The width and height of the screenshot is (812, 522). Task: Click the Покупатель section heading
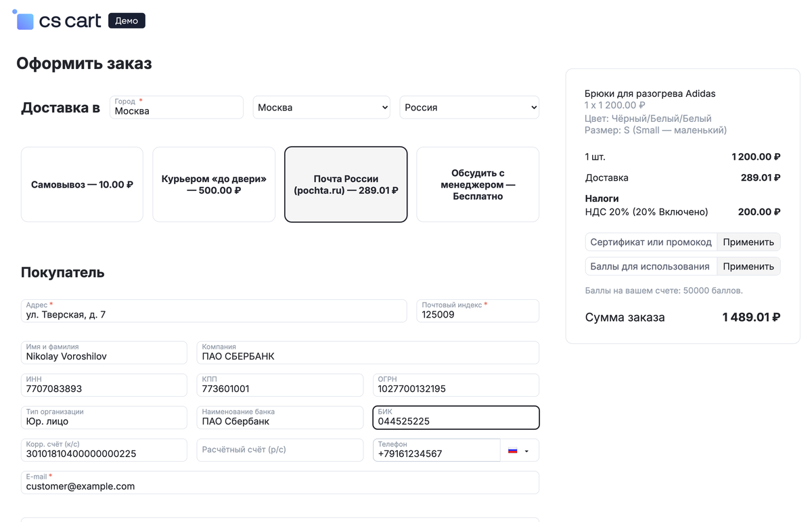point(63,272)
